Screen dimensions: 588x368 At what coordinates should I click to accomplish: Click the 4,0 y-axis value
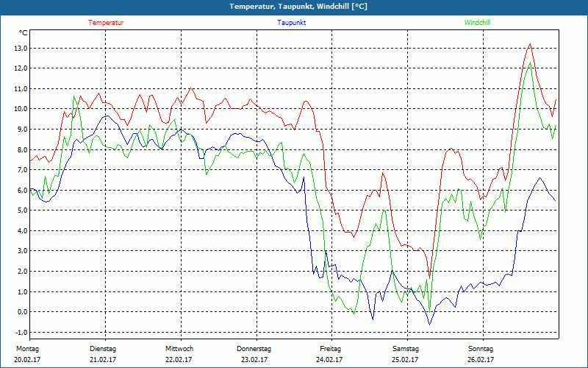pyautogui.click(x=21, y=230)
